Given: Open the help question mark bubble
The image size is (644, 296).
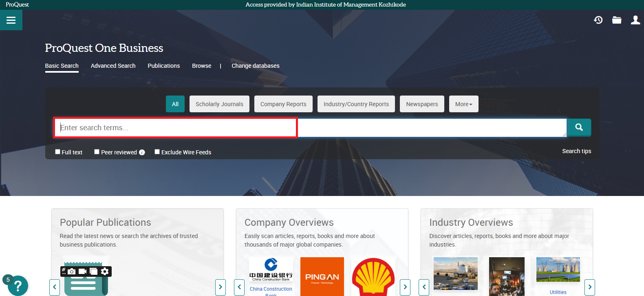Looking at the screenshot, I should coord(18,286).
